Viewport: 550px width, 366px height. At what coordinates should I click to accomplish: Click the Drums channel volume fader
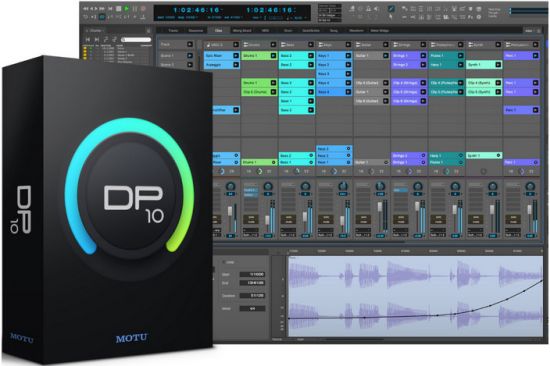pos(267,220)
